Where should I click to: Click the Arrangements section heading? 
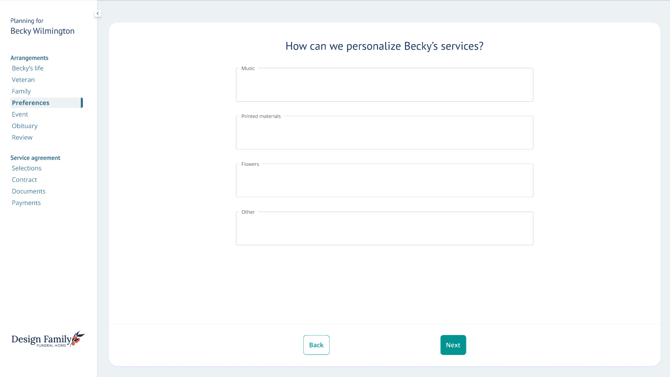(x=29, y=58)
